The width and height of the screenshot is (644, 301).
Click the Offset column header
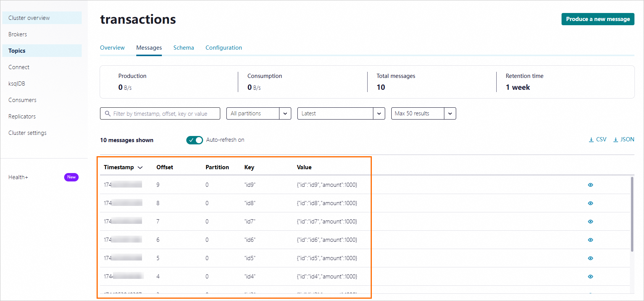click(x=165, y=167)
